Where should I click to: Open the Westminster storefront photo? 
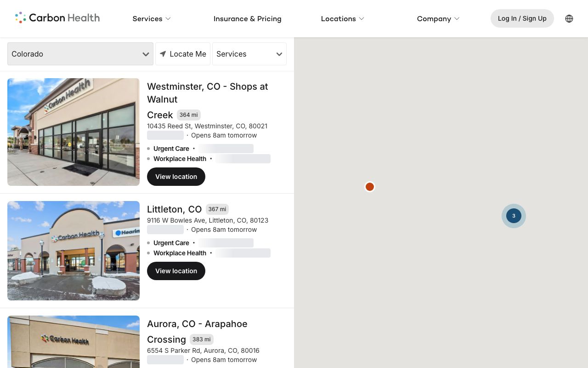73,132
